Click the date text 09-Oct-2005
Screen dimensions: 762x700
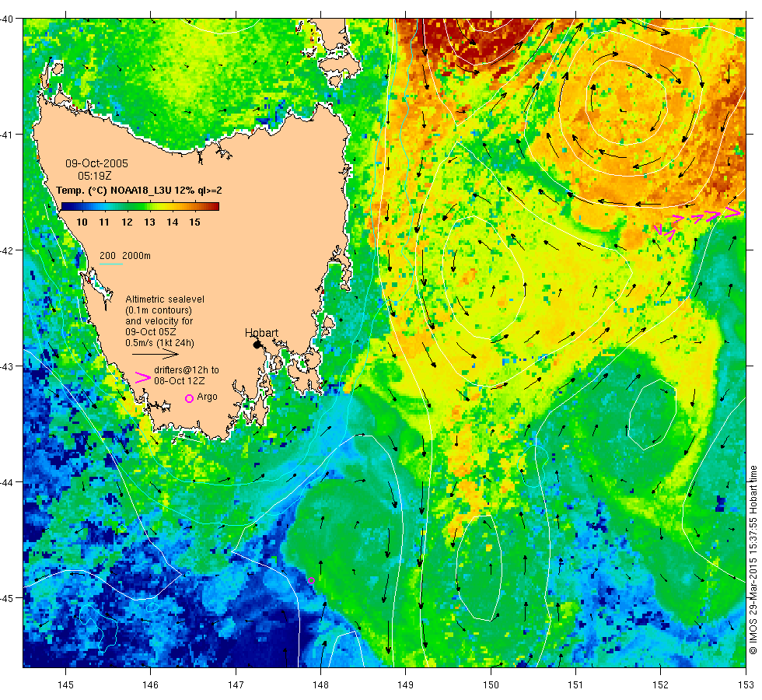coord(96,163)
